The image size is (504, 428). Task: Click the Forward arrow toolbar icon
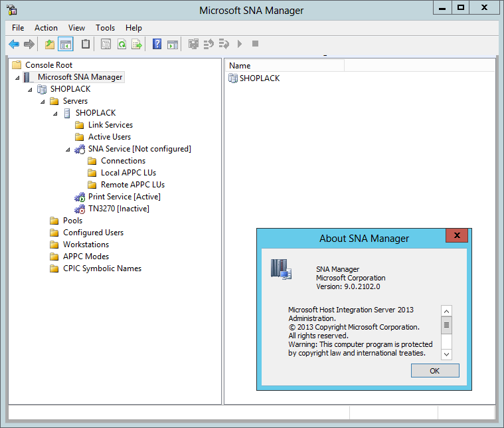[29, 44]
